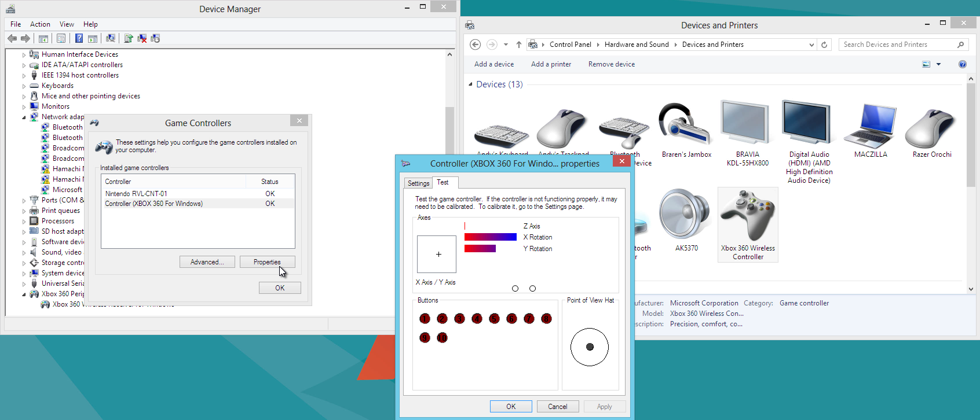This screenshot has width=980, height=420.
Task: Expand Human Interface Devices node
Action: pyautogui.click(x=24, y=55)
